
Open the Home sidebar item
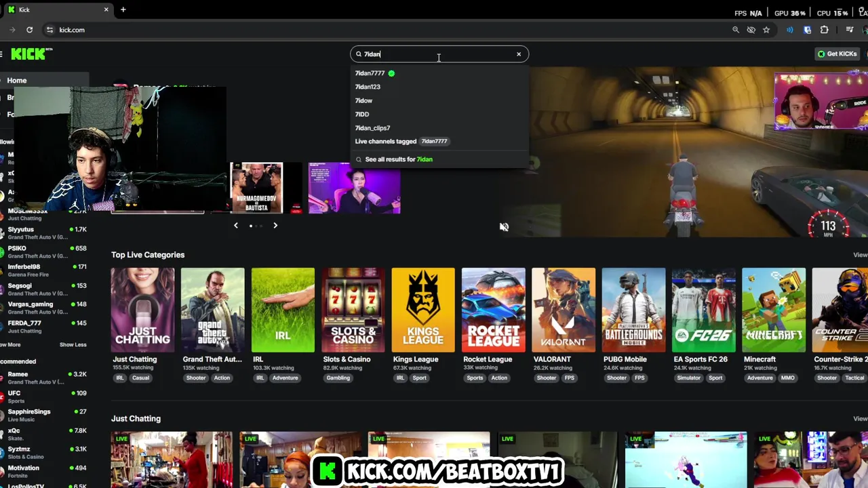(45, 81)
